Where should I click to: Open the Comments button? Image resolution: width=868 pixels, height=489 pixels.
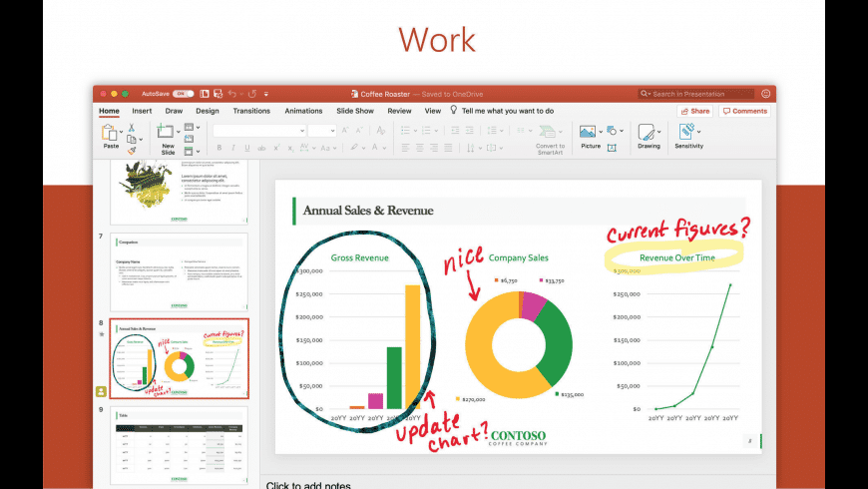(x=745, y=111)
